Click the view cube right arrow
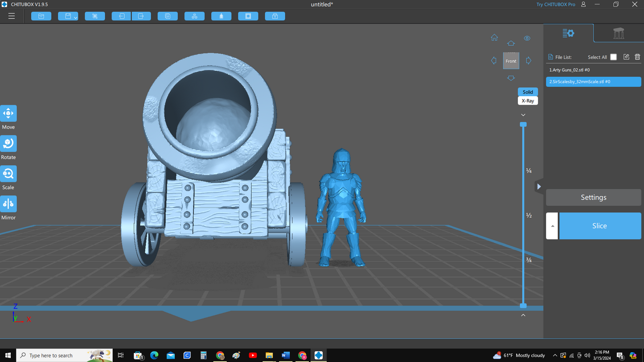Screen dimensions: 644x362 pos(528,61)
